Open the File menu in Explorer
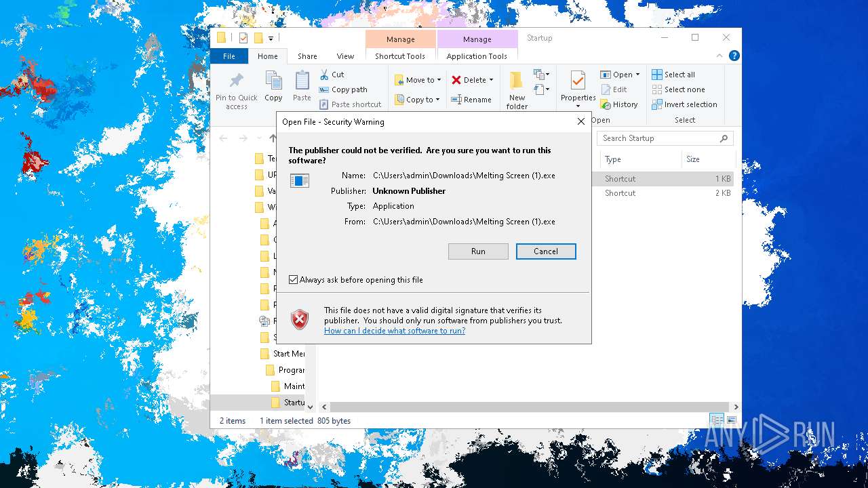The height and width of the screenshot is (488, 868). [229, 56]
